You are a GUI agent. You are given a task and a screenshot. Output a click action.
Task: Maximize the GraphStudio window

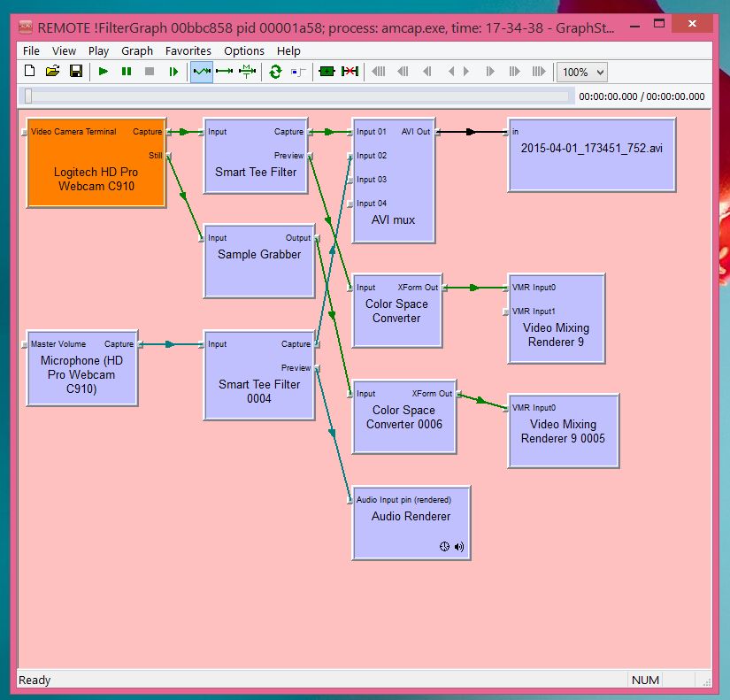tap(659, 23)
